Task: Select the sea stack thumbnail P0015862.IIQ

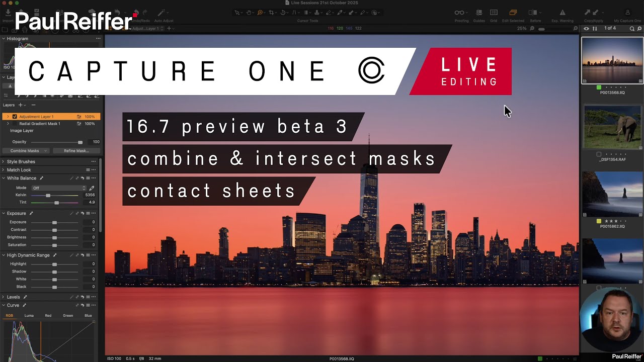Action: (x=612, y=194)
